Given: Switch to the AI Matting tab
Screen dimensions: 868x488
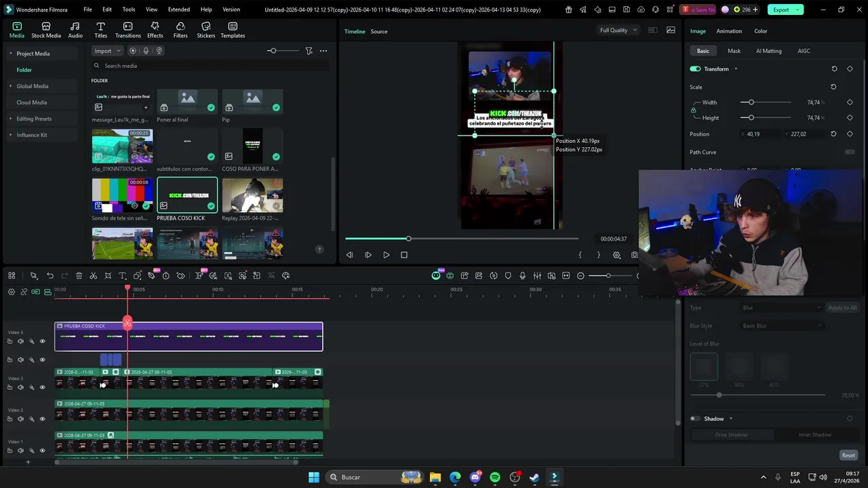Looking at the screenshot, I should click(x=768, y=51).
